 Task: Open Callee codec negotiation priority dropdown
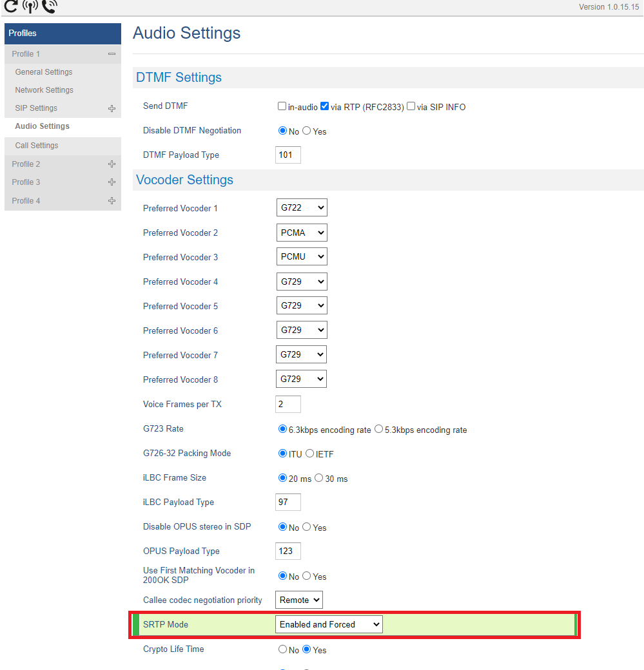coord(299,600)
